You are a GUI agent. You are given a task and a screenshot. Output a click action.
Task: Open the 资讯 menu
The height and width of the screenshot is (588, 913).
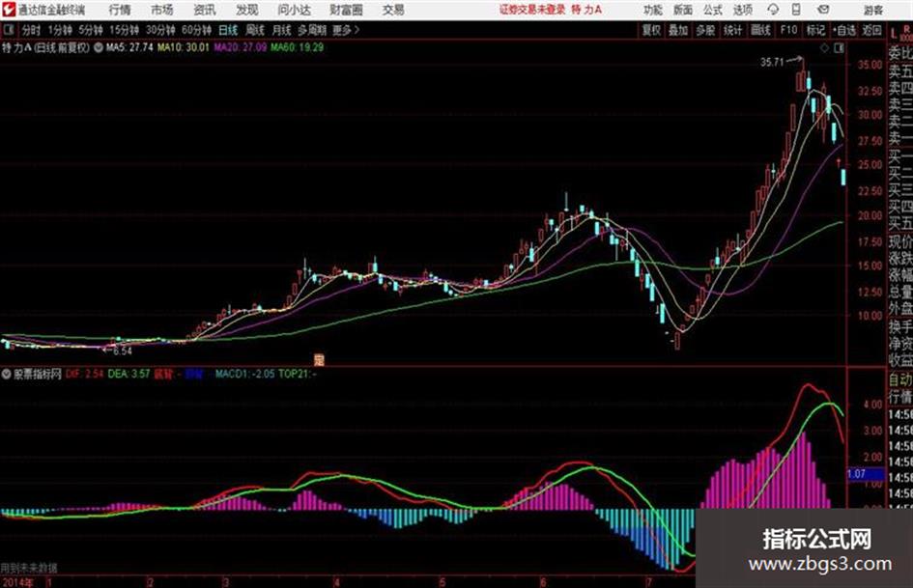coord(205,10)
